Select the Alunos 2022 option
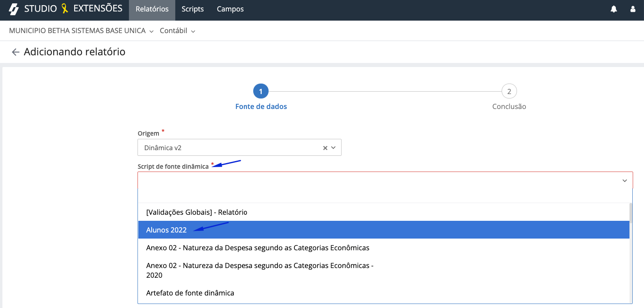This screenshot has height=308, width=644. point(383,230)
